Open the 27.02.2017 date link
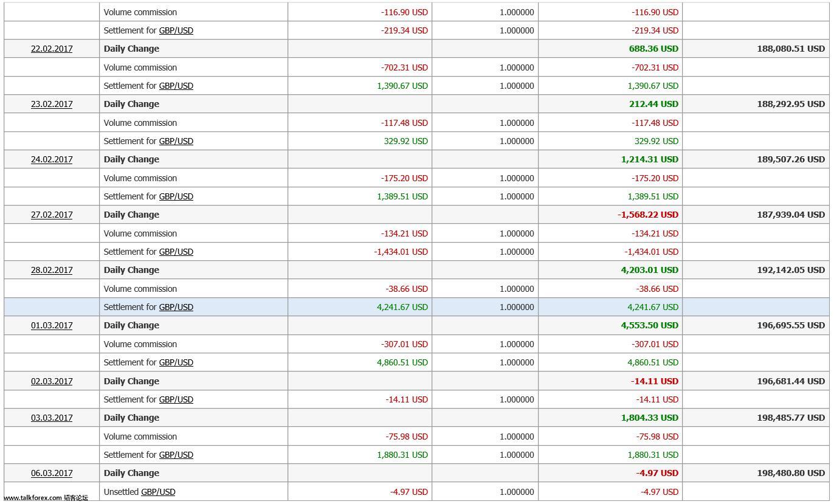834x504 pixels. point(52,215)
